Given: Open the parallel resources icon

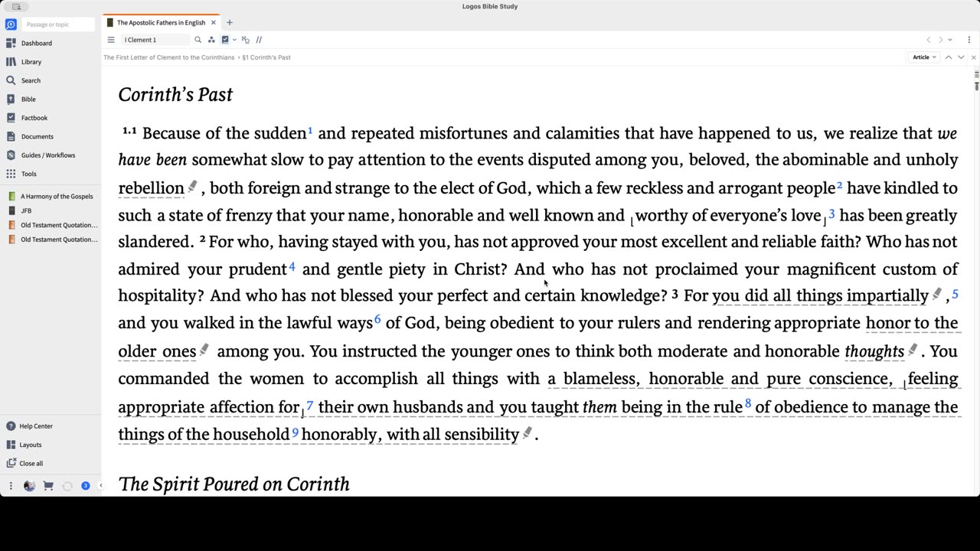Looking at the screenshot, I should 211,40.
